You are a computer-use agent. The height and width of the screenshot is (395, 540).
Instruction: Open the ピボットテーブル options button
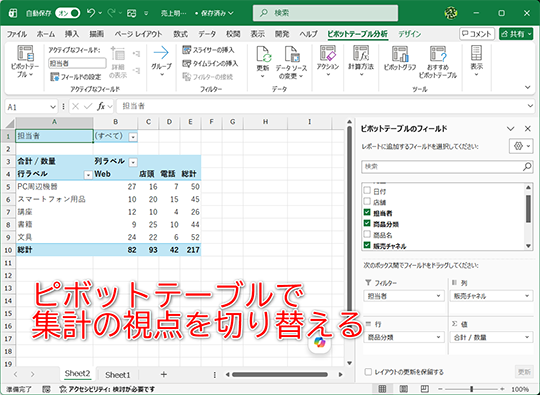25,61
